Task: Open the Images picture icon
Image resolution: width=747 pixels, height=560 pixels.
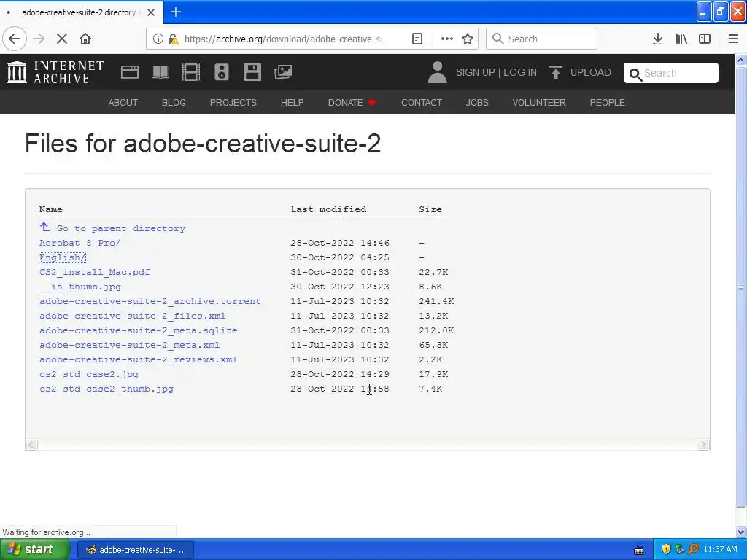Action: tap(283, 72)
